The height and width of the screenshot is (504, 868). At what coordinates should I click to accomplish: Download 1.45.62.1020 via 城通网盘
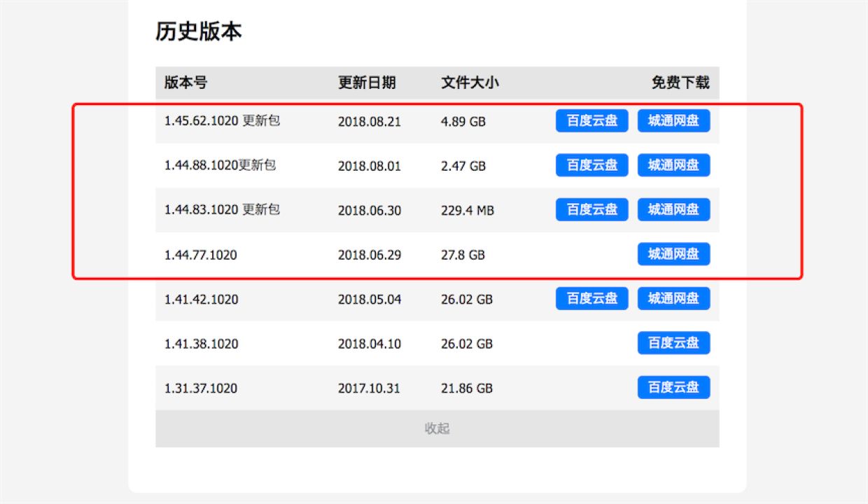(673, 121)
